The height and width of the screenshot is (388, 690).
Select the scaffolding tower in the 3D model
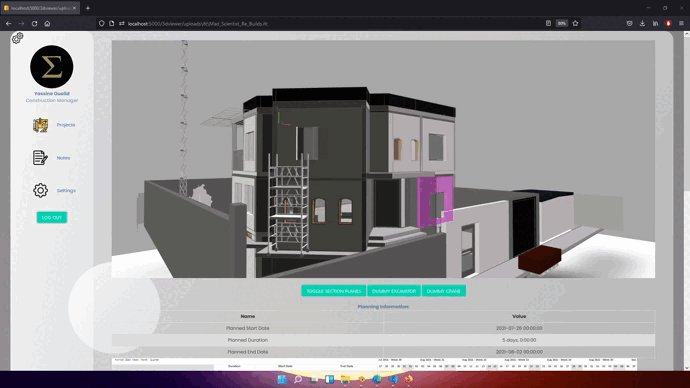(x=288, y=204)
